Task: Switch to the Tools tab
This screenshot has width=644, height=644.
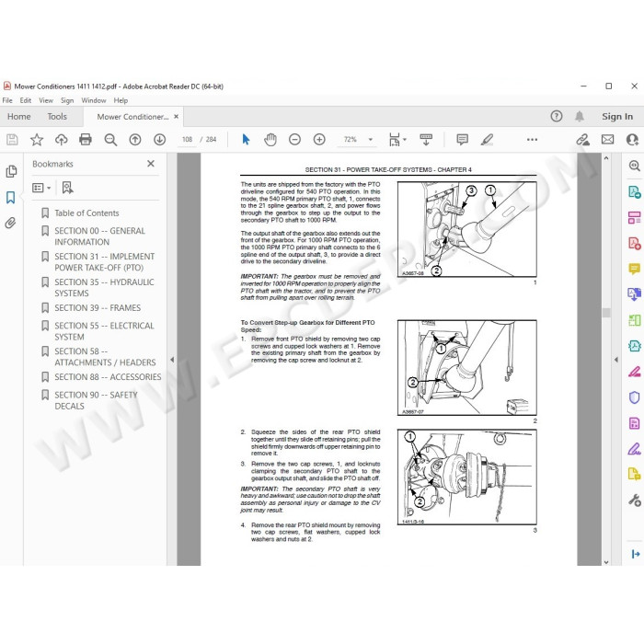Action: tap(57, 117)
